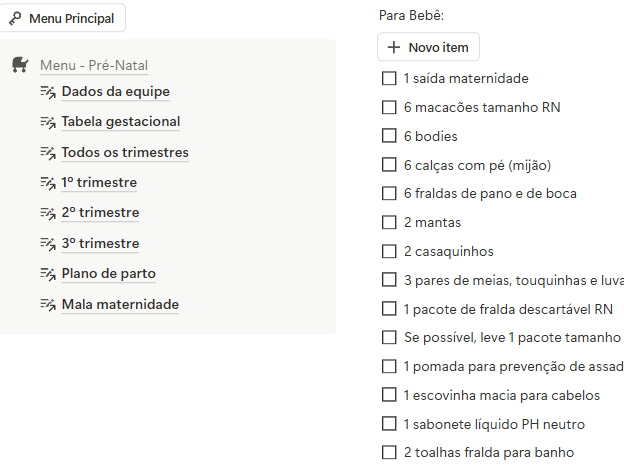Screen dimensions: 624x467
Task: Open the Menu Principal button
Action: (x=62, y=18)
